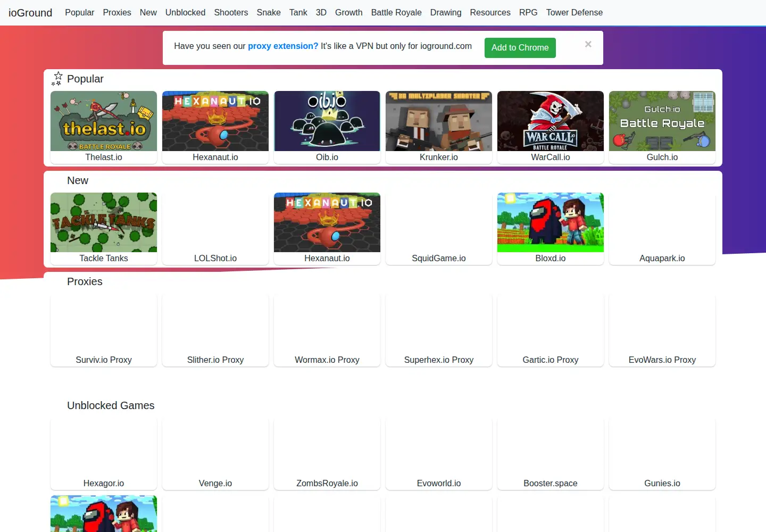Open the Superhex.io Proxy card
Image resolution: width=766 pixels, height=532 pixels.
pyautogui.click(x=439, y=330)
